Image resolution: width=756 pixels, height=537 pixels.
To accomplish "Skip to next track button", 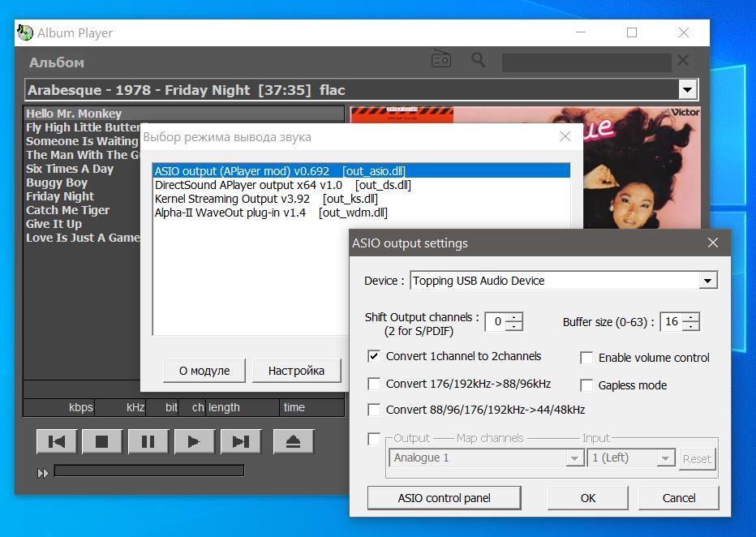I will [x=241, y=441].
